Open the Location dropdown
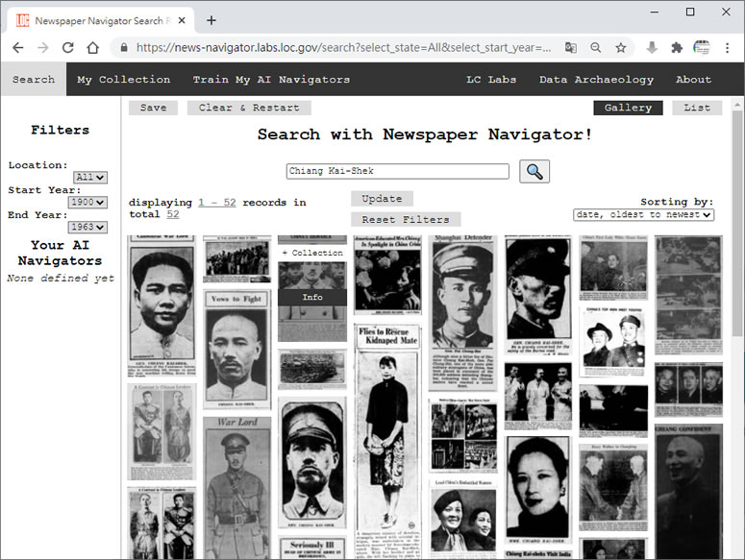The image size is (745, 560). tap(90, 178)
